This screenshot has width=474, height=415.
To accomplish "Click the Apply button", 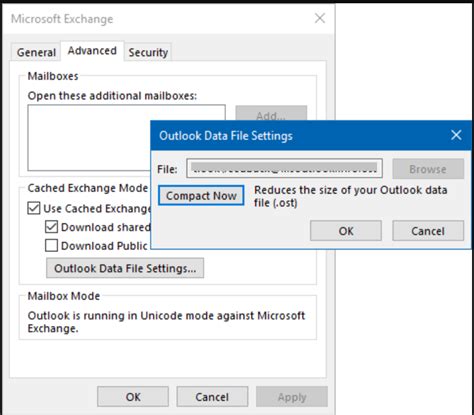I will click(x=292, y=397).
